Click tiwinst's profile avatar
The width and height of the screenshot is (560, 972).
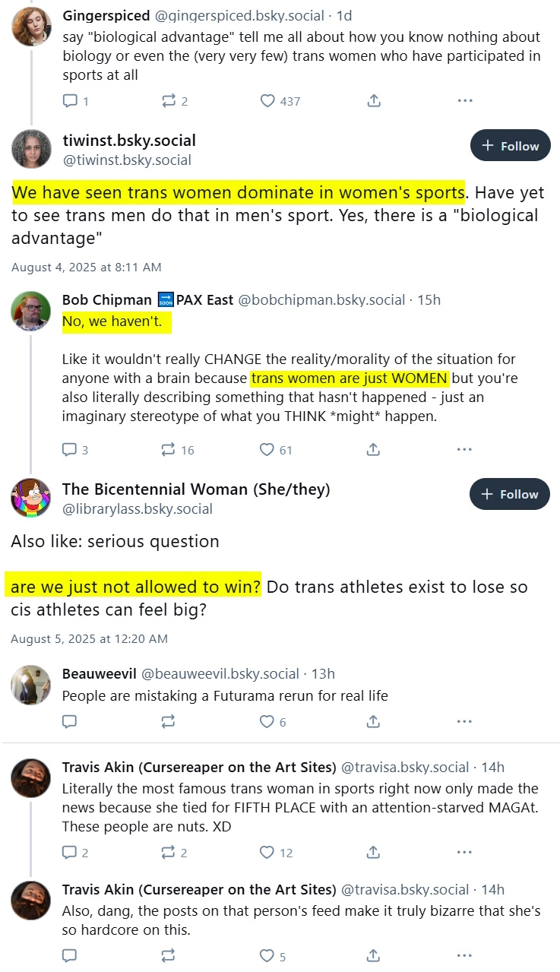31,149
